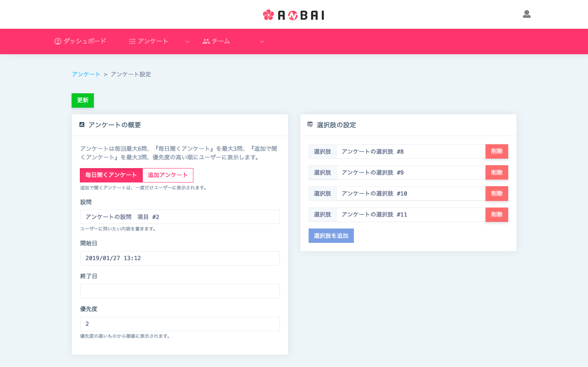
Task: Click the 選択肢を追加 add-choice button
Action: 331,235
